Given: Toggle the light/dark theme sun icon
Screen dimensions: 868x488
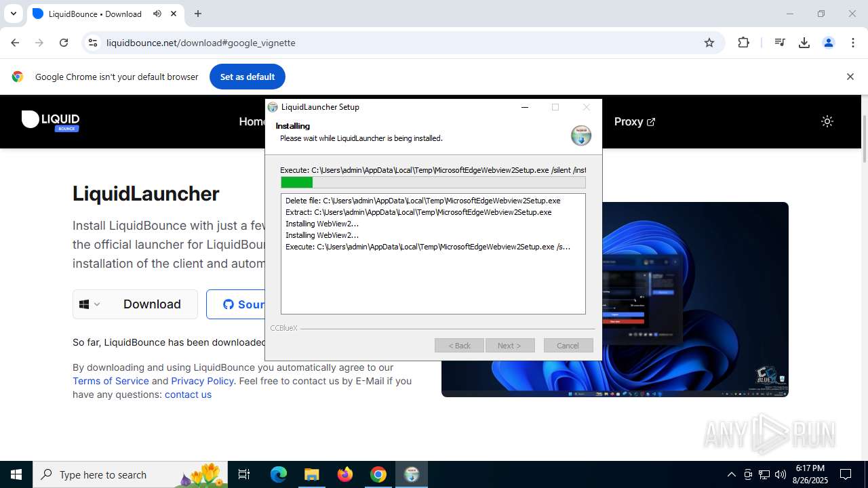Looking at the screenshot, I should pos(827,121).
